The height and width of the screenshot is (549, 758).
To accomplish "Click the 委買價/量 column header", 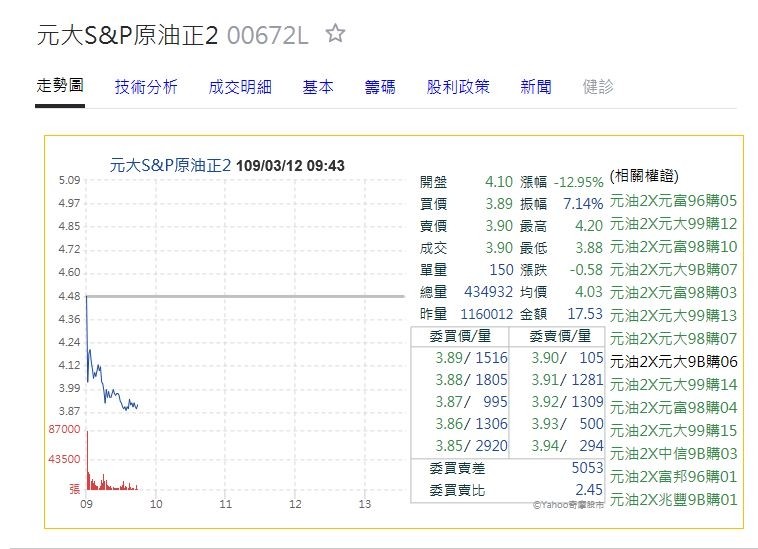I will [x=460, y=336].
